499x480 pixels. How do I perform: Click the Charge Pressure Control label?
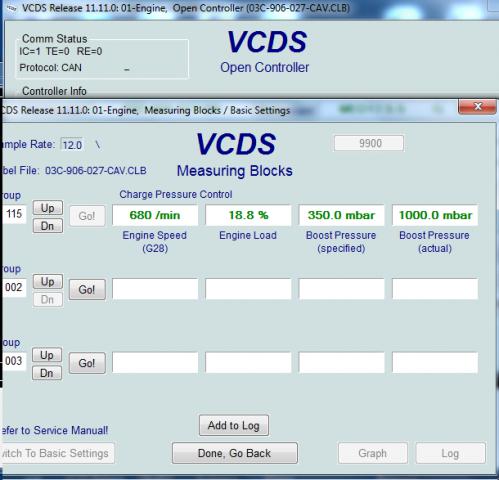[176, 194]
